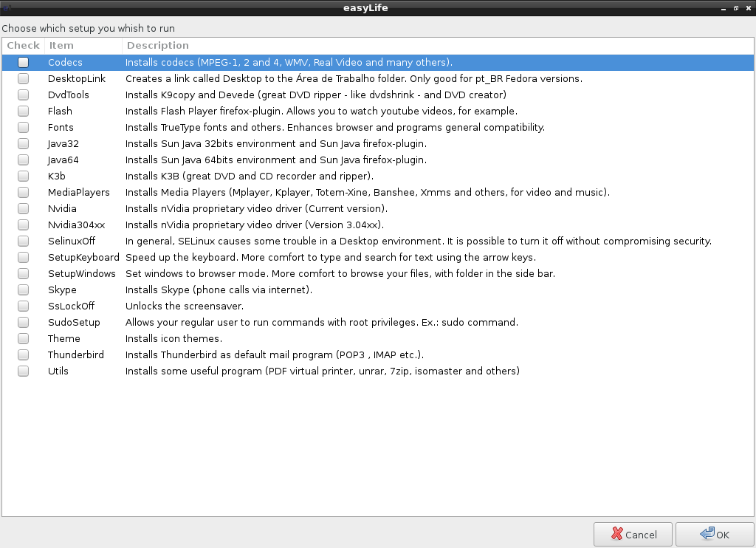The height and width of the screenshot is (548, 756).
Task: Click the SetupKeyboard item name
Action: pos(83,257)
